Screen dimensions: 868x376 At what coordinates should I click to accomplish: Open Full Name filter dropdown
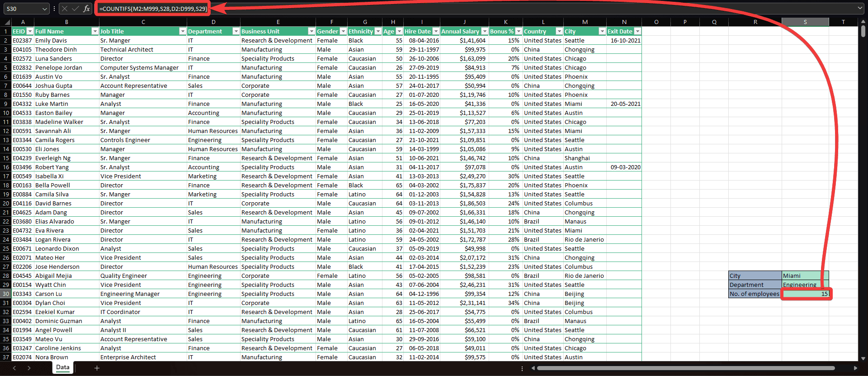(x=95, y=31)
